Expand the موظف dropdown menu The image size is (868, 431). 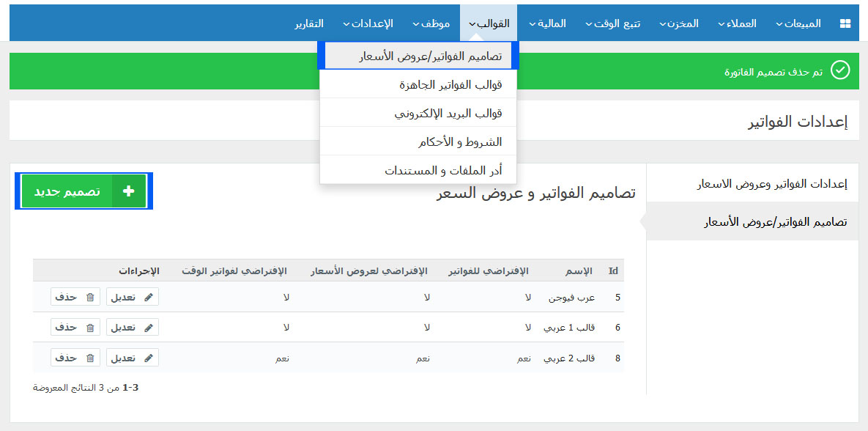[431, 23]
